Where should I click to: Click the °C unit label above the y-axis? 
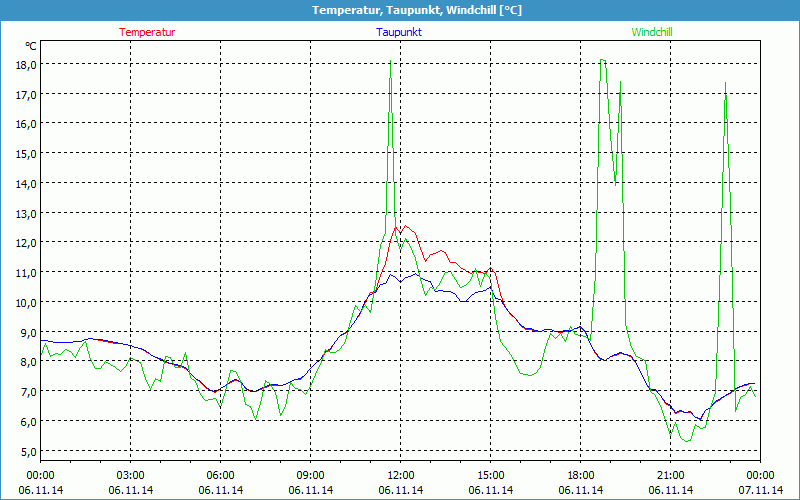click(31, 46)
